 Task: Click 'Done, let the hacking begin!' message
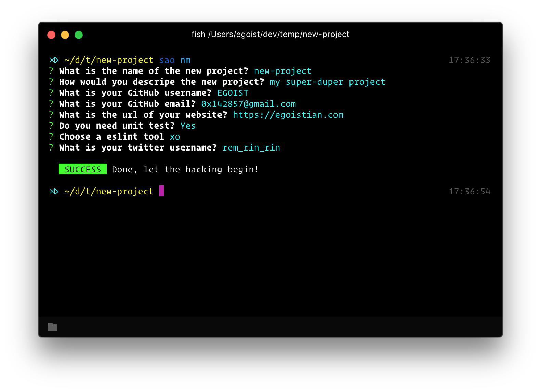[x=185, y=170]
